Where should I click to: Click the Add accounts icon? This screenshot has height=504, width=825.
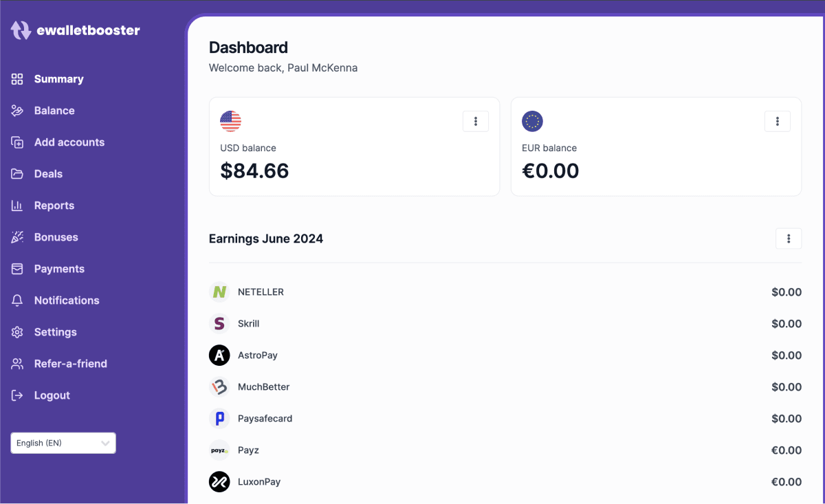pos(17,142)
